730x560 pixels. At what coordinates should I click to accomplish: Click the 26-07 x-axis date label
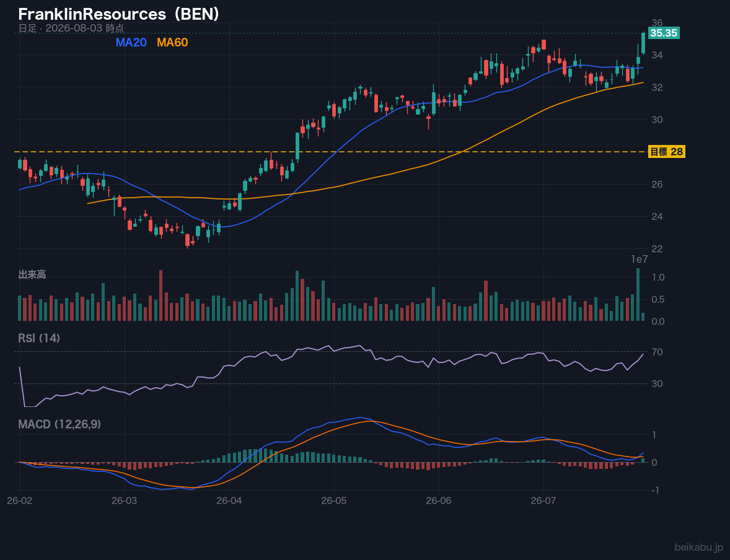[x=543, y=501]
